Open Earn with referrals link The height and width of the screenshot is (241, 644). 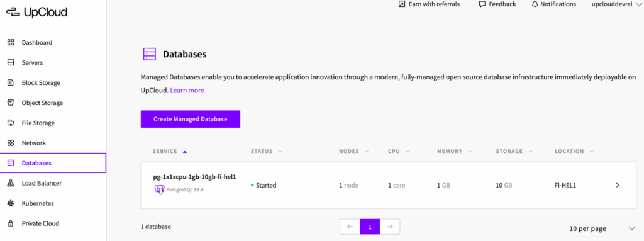(429, 4)
